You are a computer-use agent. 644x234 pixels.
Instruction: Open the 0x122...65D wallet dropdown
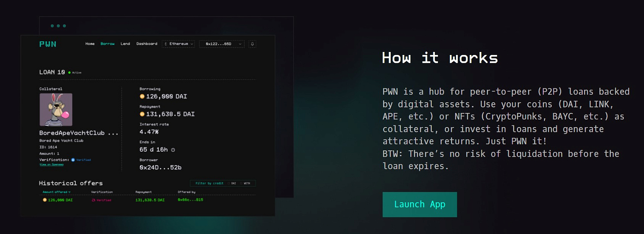coord(222,44)
